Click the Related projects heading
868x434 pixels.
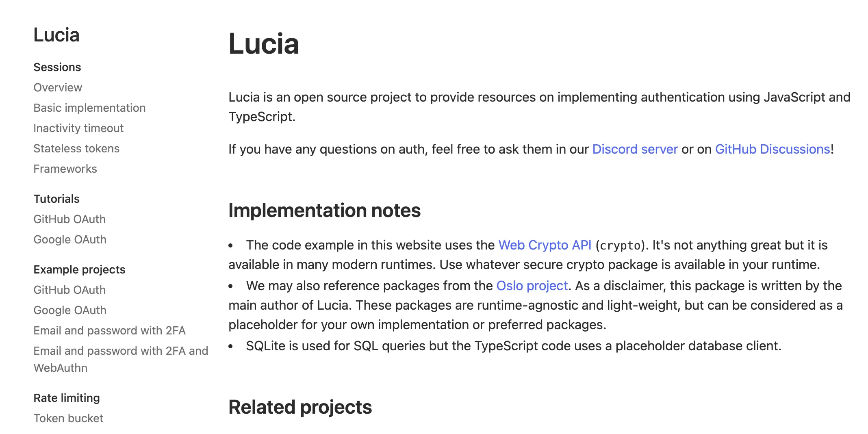tap(300, 407)
